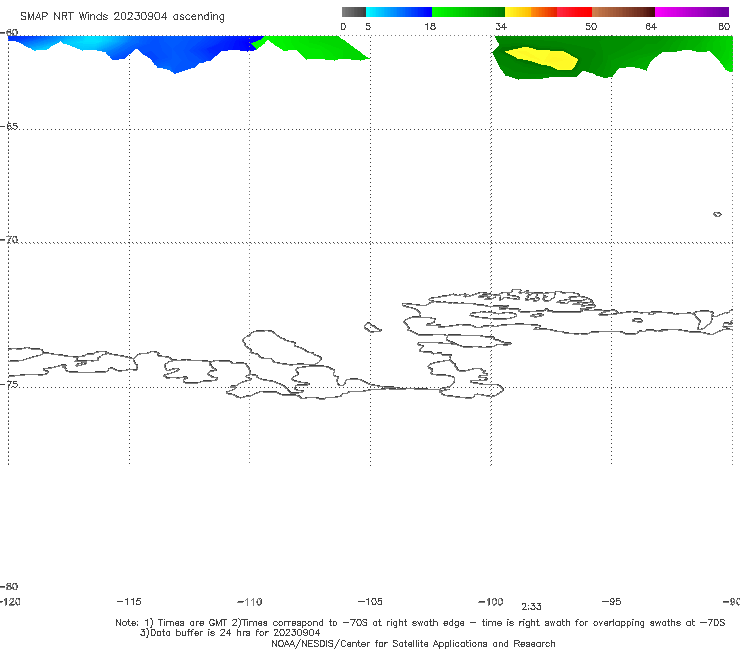The height and width of the screenshot is (650, 740).
Task: Click the small islet outline near -105 longitude
Action: click(372, 327)
